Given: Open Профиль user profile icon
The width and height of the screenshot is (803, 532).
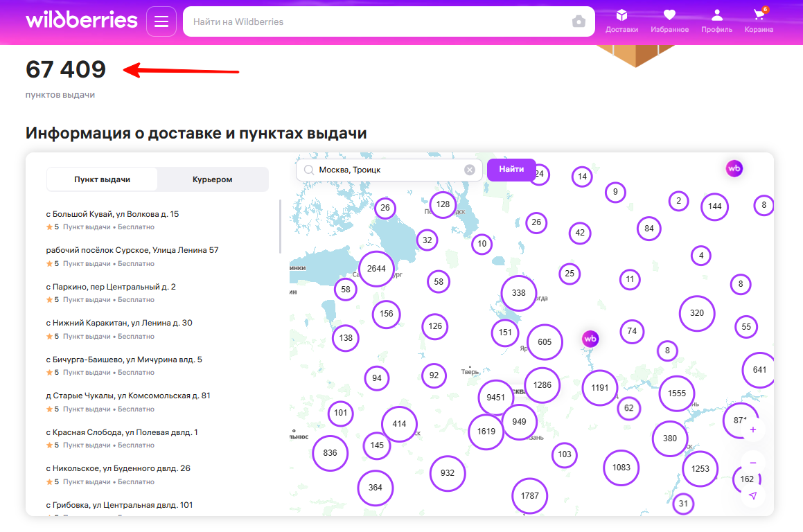Looking at the screenshot, I should tap(716, 21).
